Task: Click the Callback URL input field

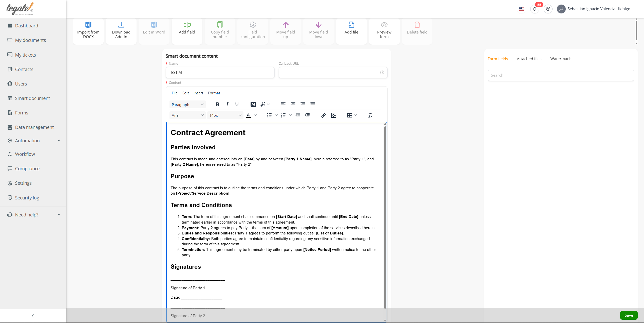Action: coord(329,73)
